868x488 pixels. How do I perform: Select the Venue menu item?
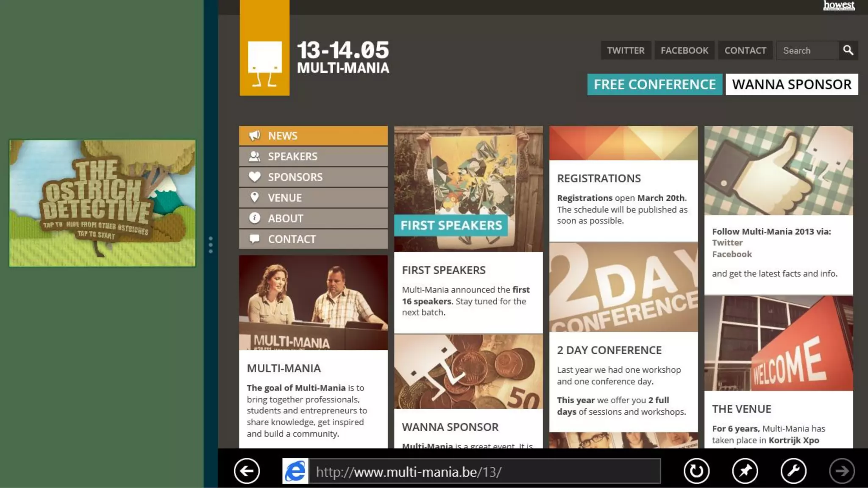(x=313, y=198)
